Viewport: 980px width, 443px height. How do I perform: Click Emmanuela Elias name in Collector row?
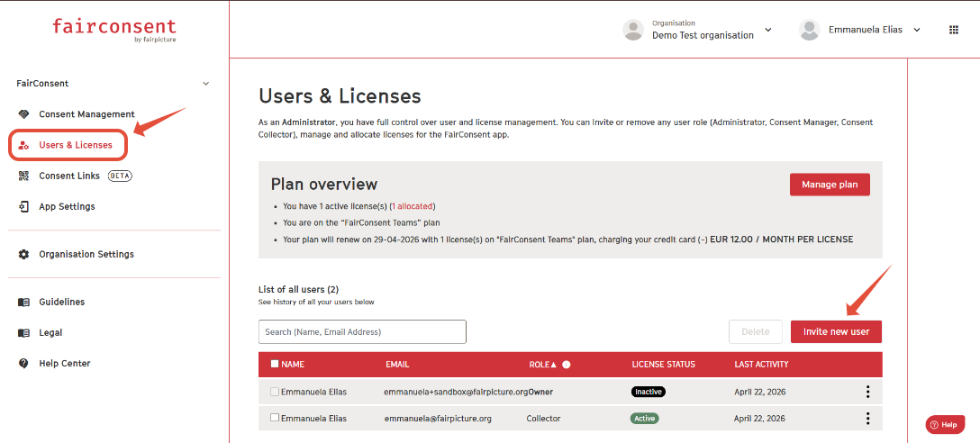[x=313, y=419]
